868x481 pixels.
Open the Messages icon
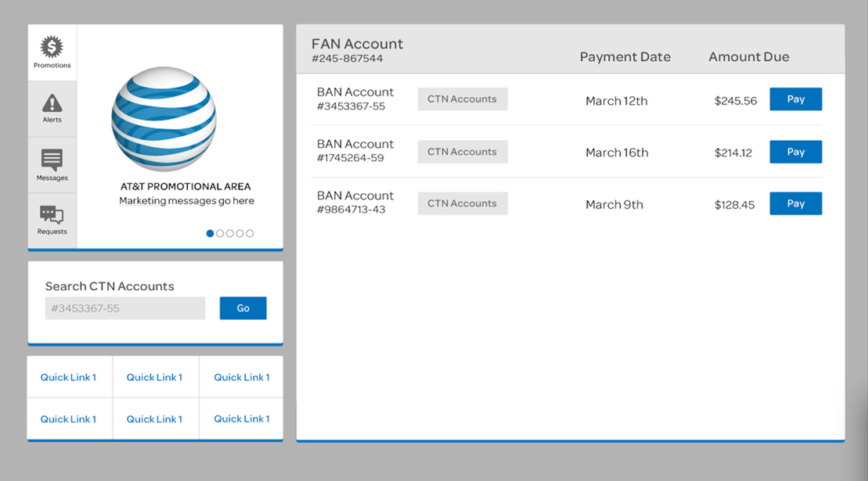pyautogui.click(x=52, y=160)
